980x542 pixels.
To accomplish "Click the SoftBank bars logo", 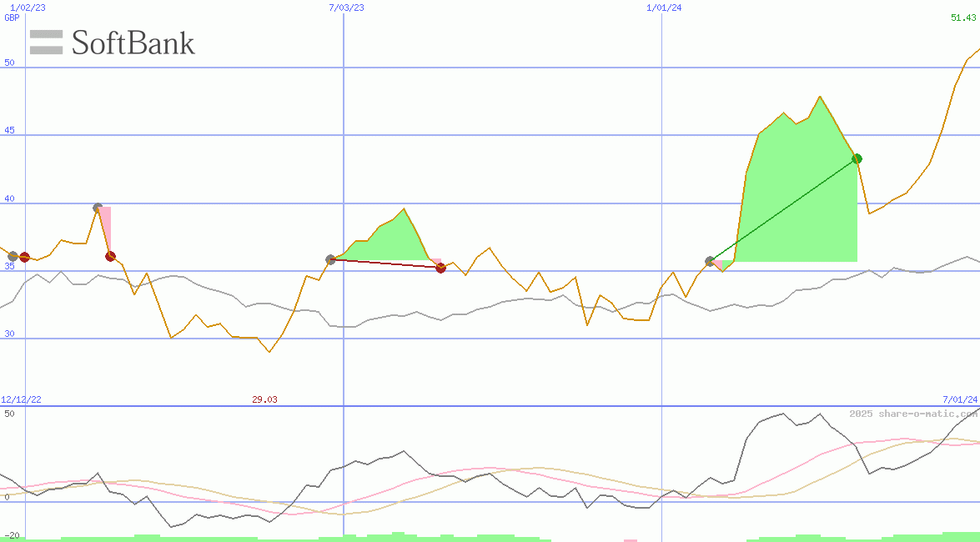I will tap(46, 42).
